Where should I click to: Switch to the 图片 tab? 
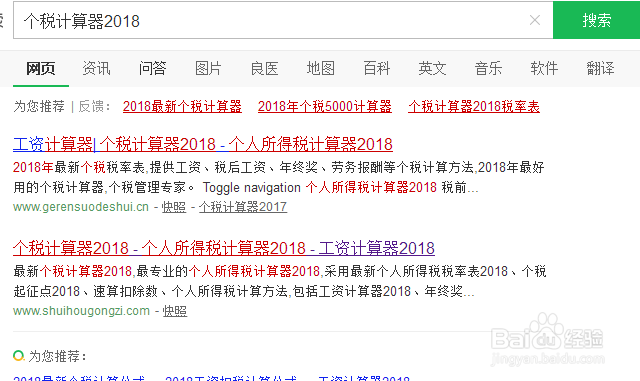point(208,68)
